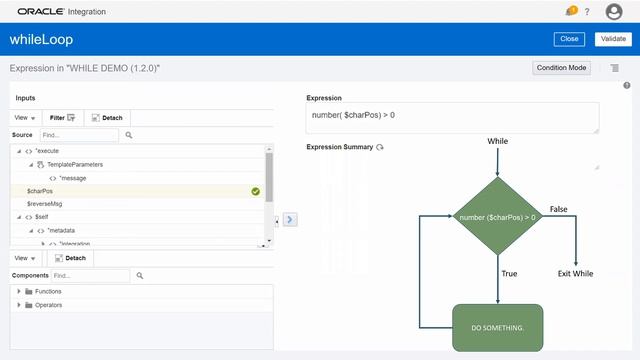Select the message element
Viewport: 640px width, 360px height.
click(x=73, y=178)
